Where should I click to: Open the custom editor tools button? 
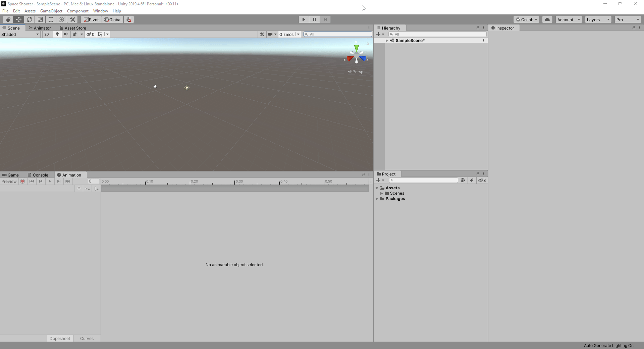pos(72,19)
